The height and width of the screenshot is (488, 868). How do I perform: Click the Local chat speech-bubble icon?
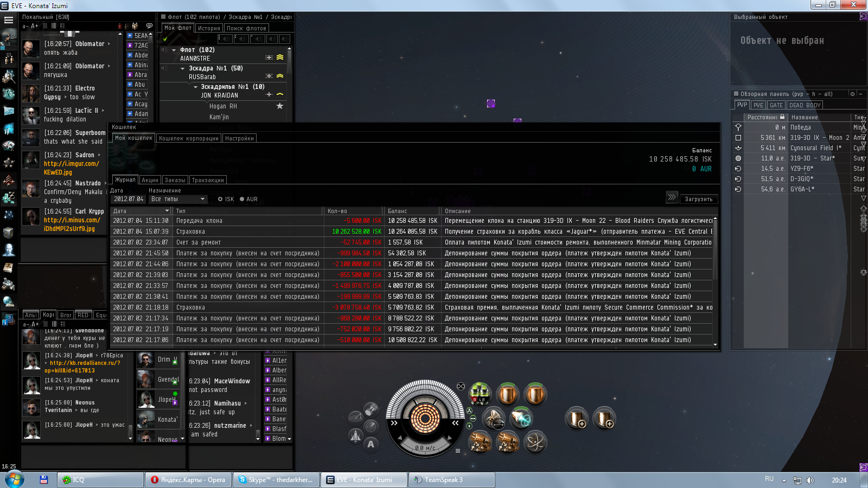click(x=149, y=25)
